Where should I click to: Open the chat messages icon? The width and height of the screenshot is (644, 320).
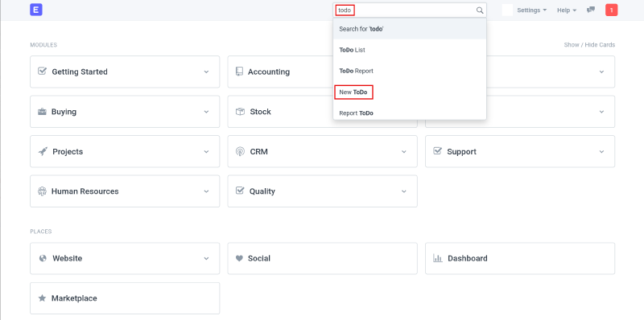(591, 10)
